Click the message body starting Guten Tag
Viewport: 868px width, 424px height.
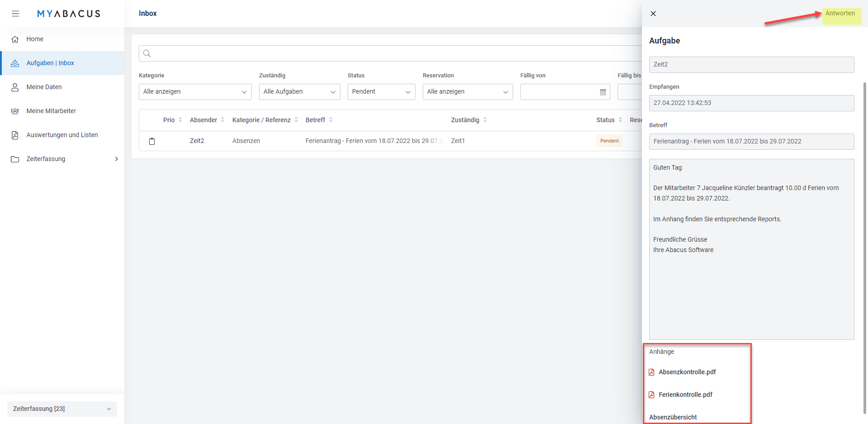coord(752,249)
